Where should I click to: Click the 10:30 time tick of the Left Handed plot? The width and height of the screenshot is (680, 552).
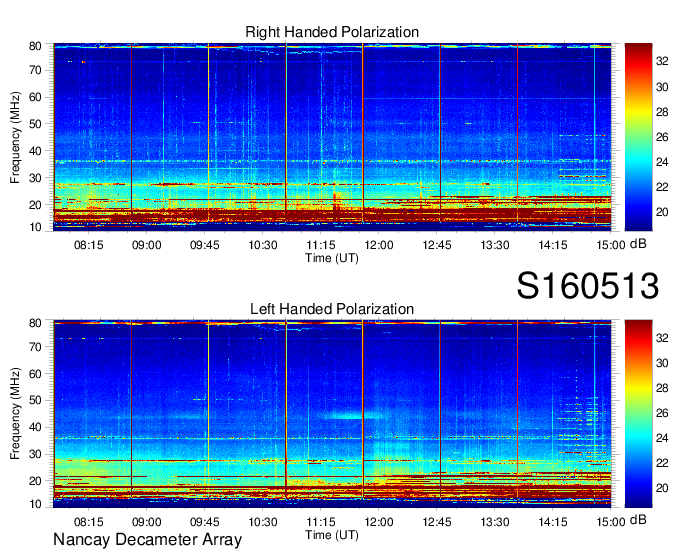[263, 522]
